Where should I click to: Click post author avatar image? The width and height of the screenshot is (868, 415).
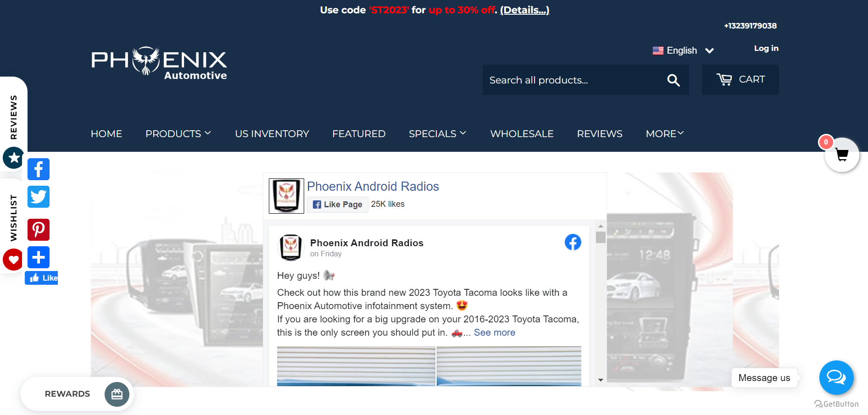click(x=290, y=247)
